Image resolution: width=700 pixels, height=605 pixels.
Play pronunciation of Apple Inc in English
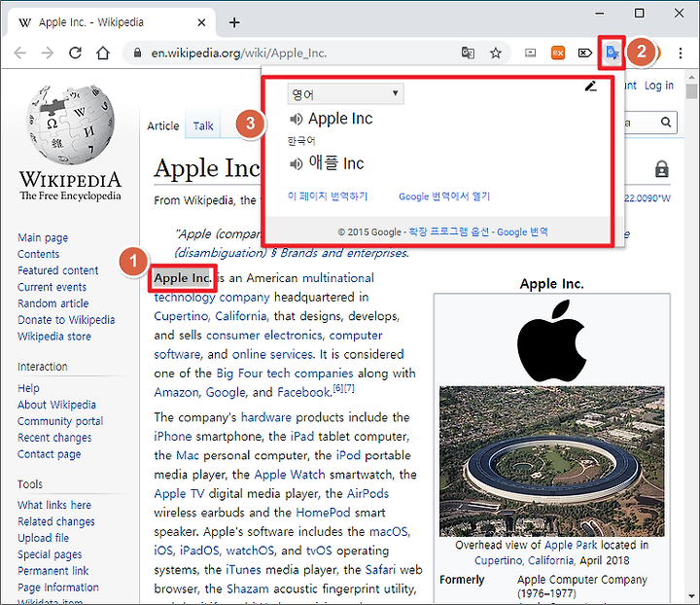[296, 119]
